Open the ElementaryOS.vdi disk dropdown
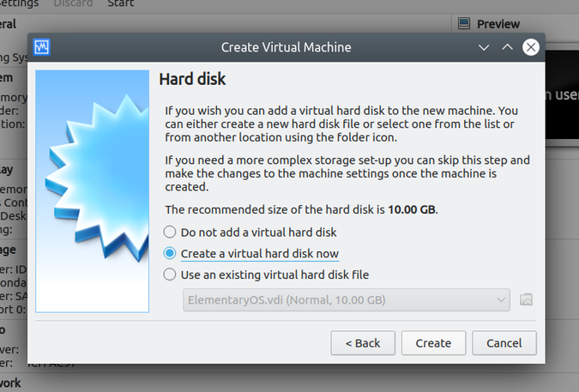 [347, 299]
